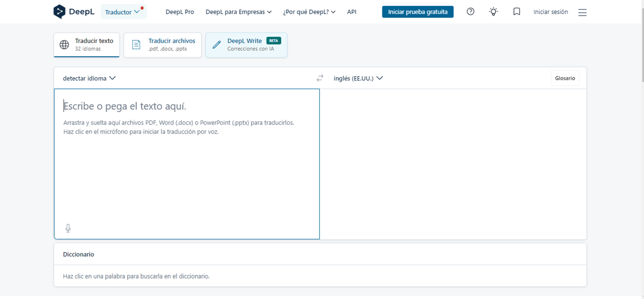Open the inglés (EE.UU.) target language dropdown
Viewport: 644px width, 299px height.
pyautogui.click(x=358, y=78)
